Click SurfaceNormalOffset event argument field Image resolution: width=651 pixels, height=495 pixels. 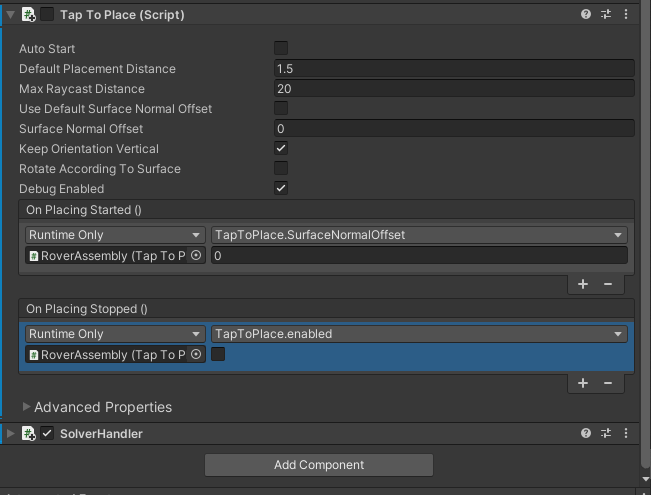pos(419,255)
